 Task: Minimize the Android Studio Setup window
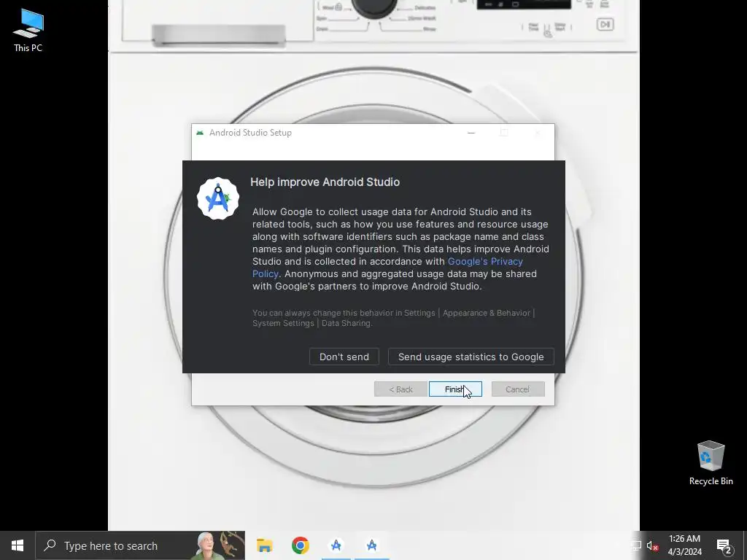(x=471, y=133)
